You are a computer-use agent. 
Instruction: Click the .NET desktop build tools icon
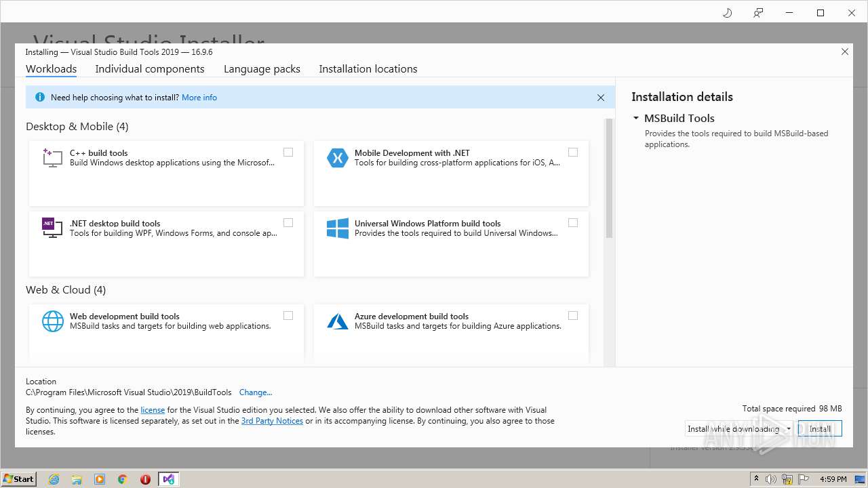point(52,228)
